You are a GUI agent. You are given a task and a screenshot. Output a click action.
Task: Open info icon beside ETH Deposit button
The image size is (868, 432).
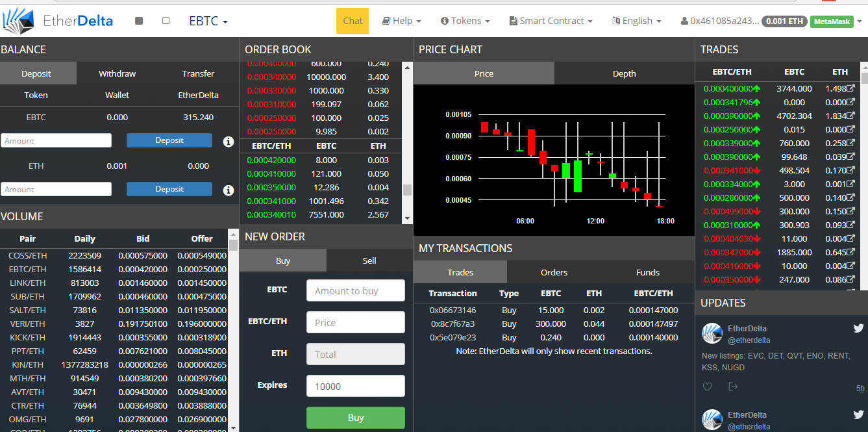point(229,190)
